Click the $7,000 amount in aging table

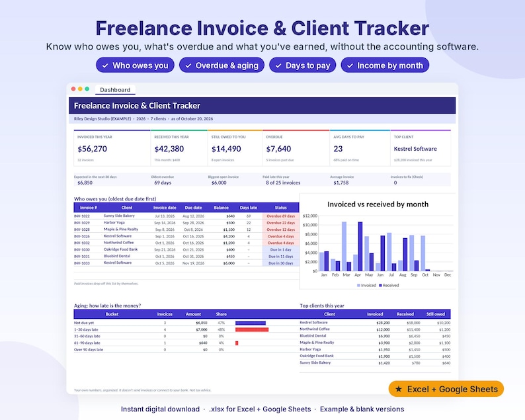tap(201, 329)
